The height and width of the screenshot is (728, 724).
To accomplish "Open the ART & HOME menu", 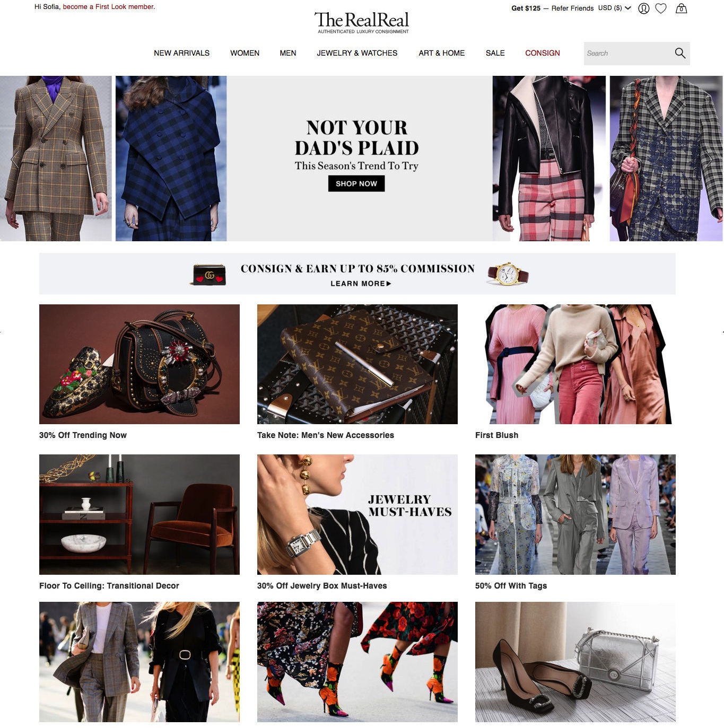I will 441,53.
